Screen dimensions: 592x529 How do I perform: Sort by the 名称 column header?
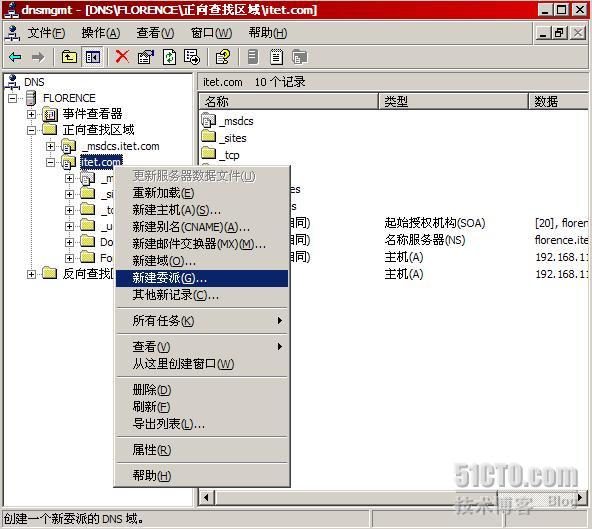pos(288,101)
